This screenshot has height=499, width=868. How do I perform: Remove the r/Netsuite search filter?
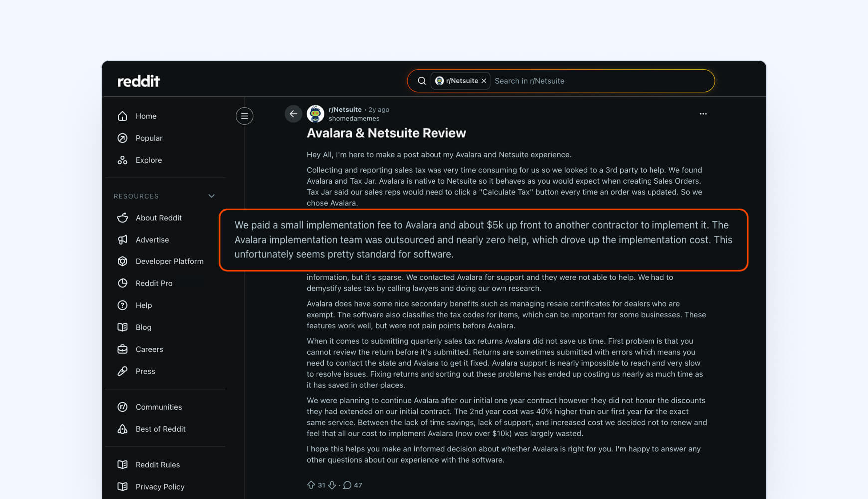tap(484, 81)
